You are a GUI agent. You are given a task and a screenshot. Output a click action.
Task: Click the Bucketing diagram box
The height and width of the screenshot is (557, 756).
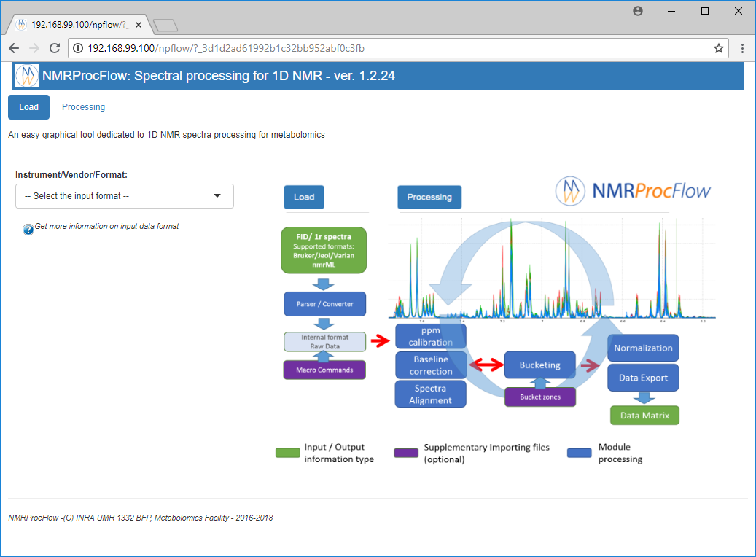540,365
